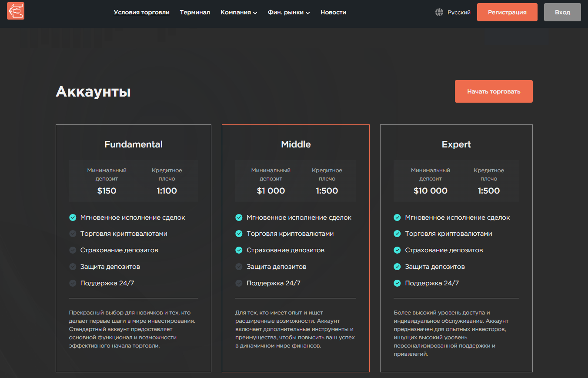Click Middle's 1:500 leverage value
This screenshot has width=588, height=378.
(x=327, y=191)
